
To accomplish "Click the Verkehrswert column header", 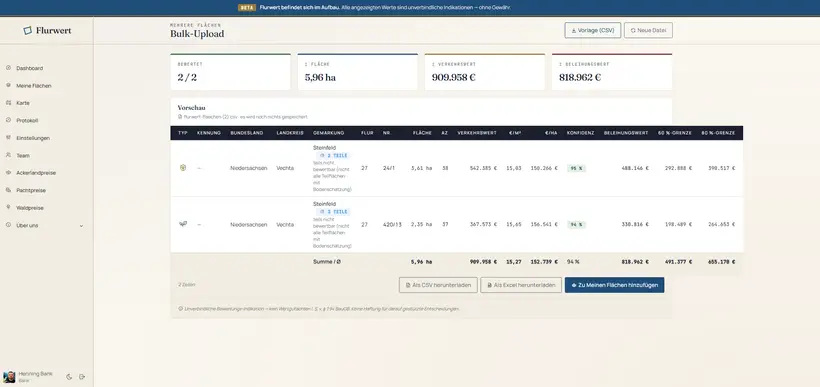I will (x=477, y=133).
